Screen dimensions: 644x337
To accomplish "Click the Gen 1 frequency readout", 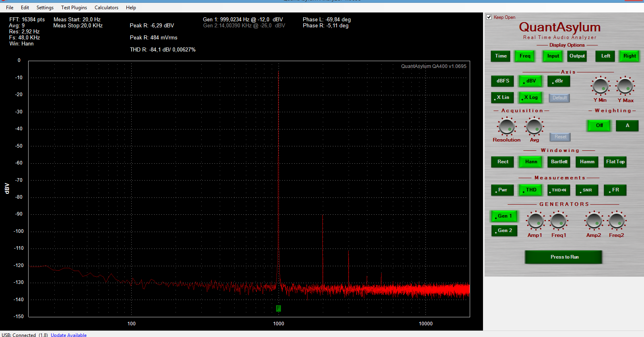I will 243,19.
